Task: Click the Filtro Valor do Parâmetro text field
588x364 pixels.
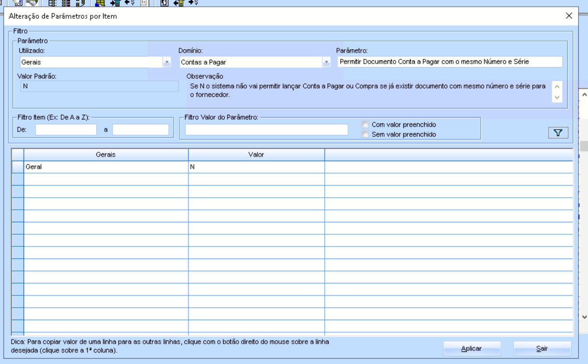Action: [x=266, y=130]
